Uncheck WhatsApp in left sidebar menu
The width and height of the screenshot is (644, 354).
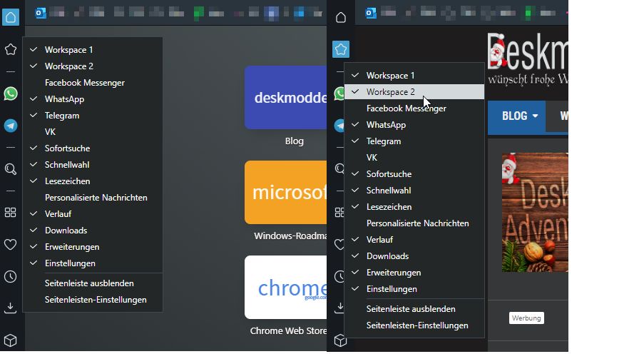click(x=93, y=99)
